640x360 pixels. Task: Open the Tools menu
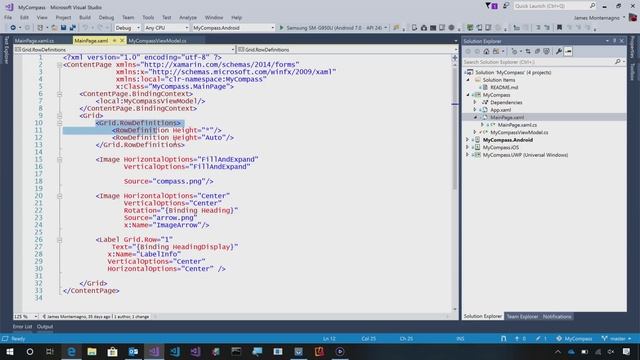tap(148, 18)
